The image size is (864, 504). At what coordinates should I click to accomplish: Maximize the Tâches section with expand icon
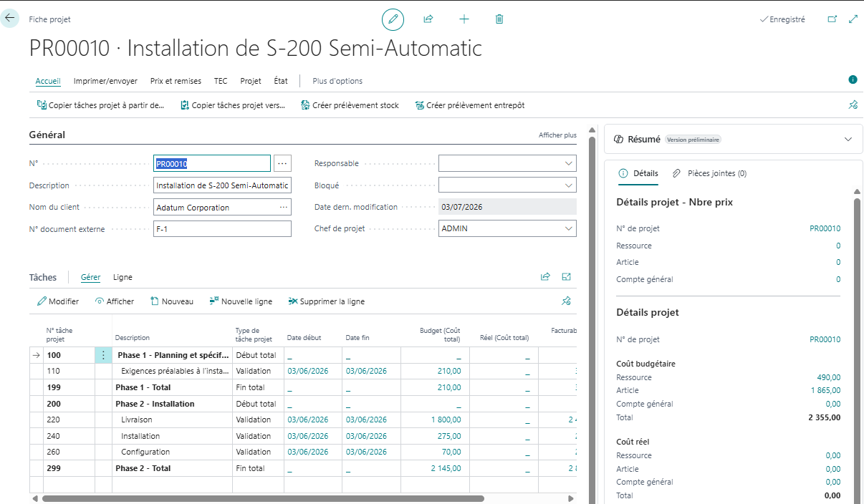[x=566, y=276]
